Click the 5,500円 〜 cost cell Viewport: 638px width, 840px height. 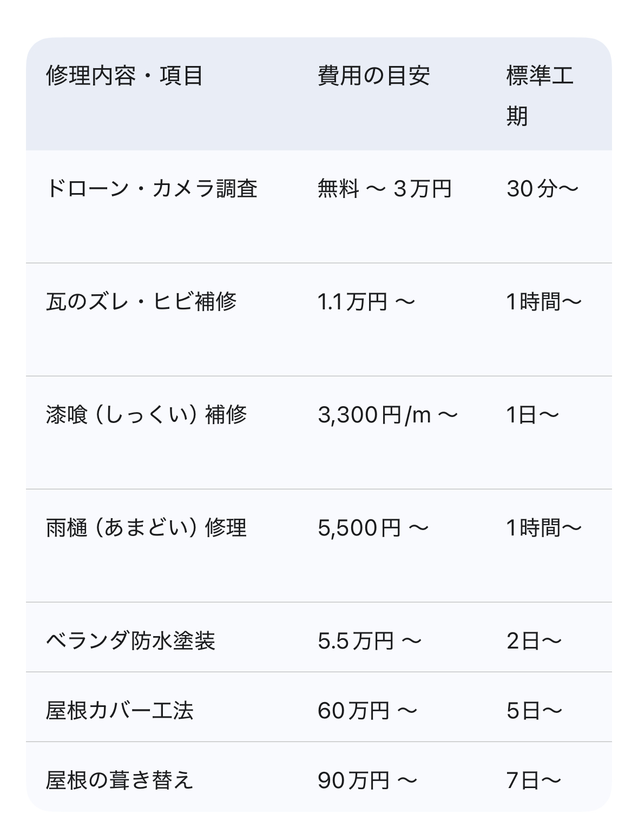pos(373,528)
